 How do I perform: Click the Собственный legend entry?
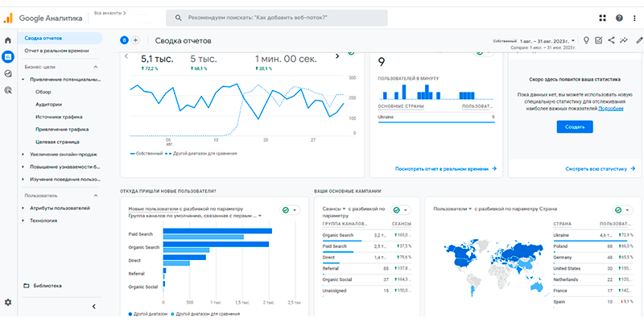coord(147,153)
